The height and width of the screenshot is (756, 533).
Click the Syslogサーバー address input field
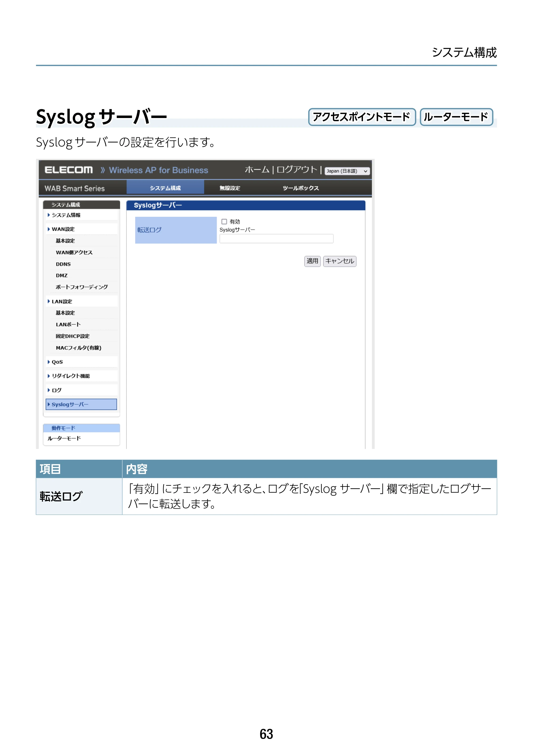[276, 239]
